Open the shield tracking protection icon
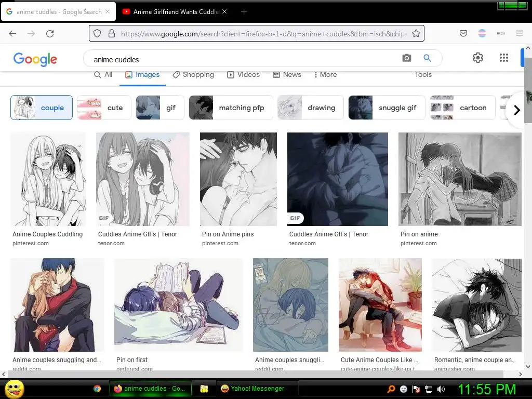This screenshot has width=532, height=399. click(97, 33)
